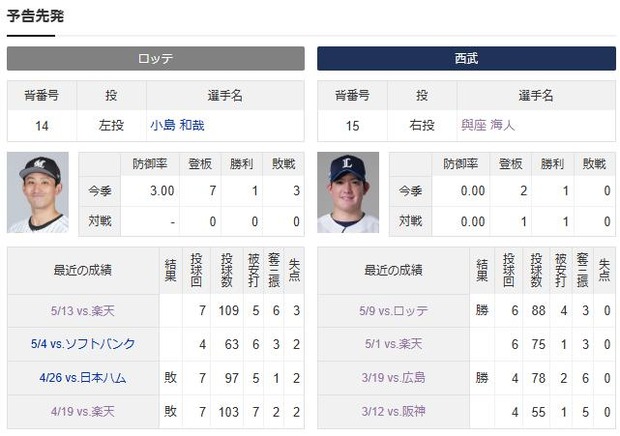
Task: Click Lotte 最近の成績 table header
Action: pos(82,270)
